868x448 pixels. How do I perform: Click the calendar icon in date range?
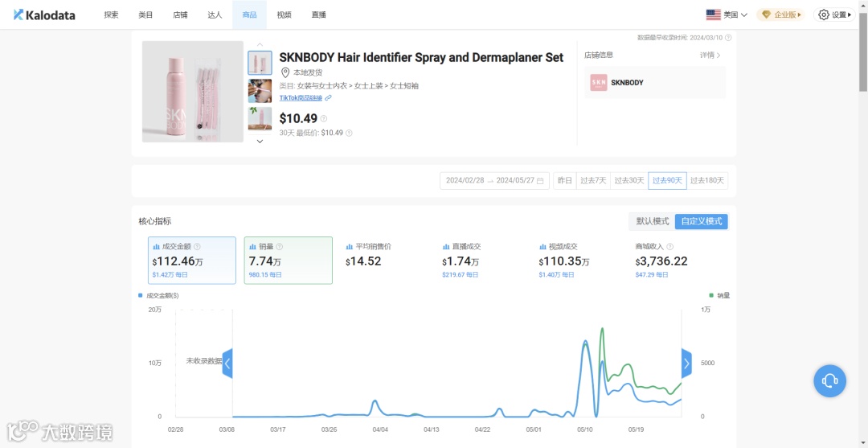(x=540, y=180)
